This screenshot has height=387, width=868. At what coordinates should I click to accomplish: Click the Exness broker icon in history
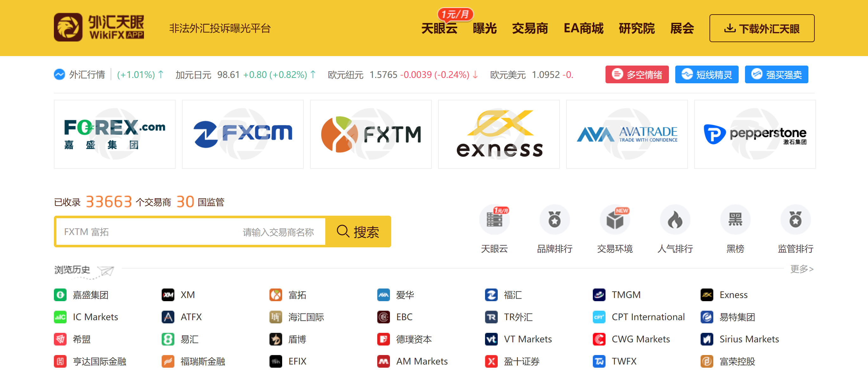pos(707,295)
